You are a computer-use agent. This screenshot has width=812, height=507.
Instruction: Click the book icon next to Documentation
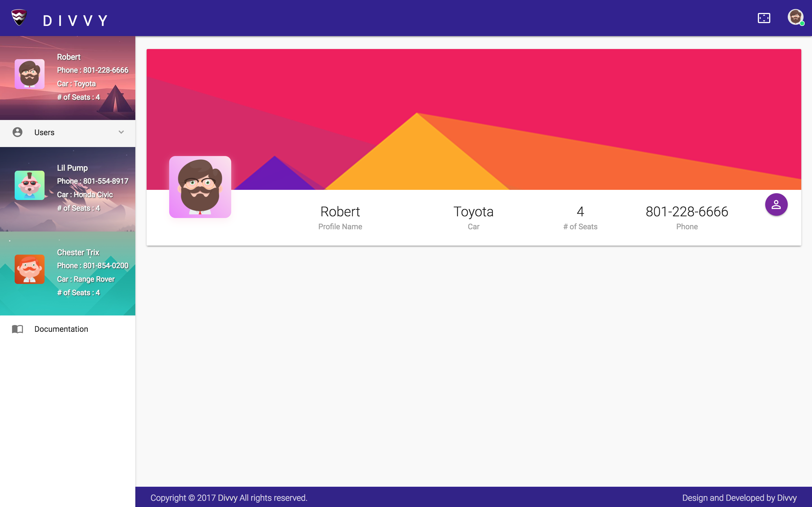[17, 329]
